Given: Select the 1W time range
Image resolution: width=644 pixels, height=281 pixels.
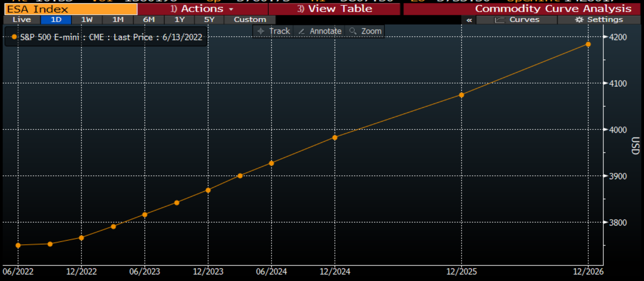Looking at the screenshot, I should click(87, 20).
